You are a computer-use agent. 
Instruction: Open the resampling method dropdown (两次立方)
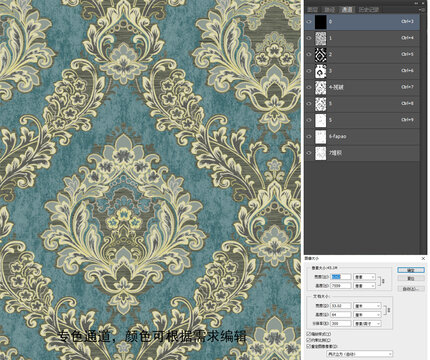(x=359, y=354)
